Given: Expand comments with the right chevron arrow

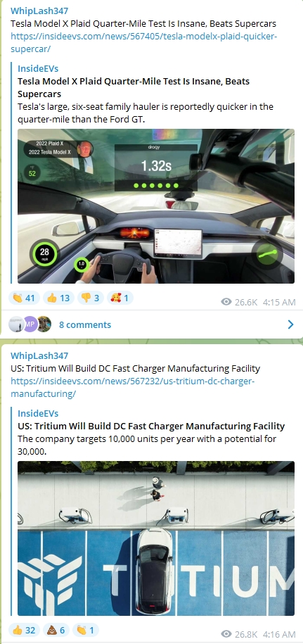Looking at the screenshot, I should (x=291, y=324).
